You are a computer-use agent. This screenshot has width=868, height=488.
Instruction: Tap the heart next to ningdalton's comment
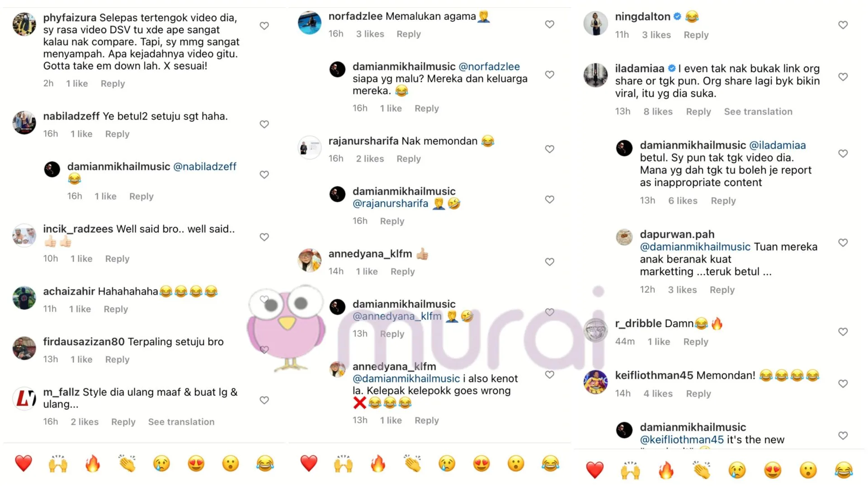(x=843, y=25)
